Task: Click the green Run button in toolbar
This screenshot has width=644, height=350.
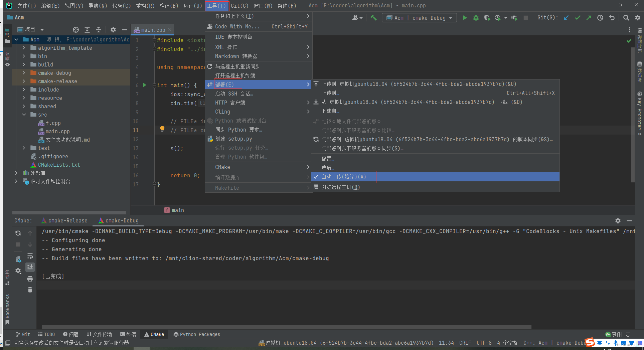Action: point(465,18)
